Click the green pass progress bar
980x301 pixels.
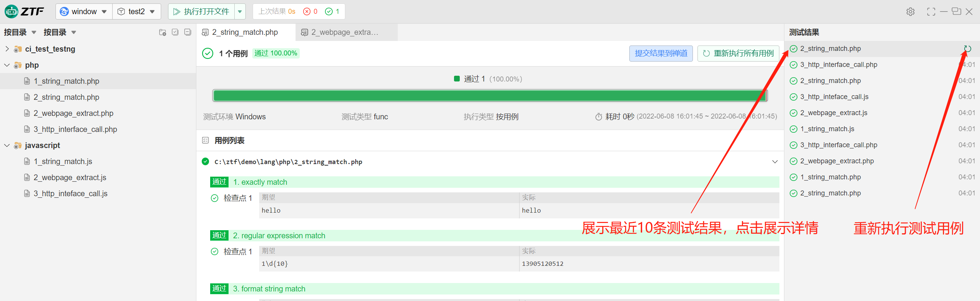pyautogui.click(x=490, y=96)
